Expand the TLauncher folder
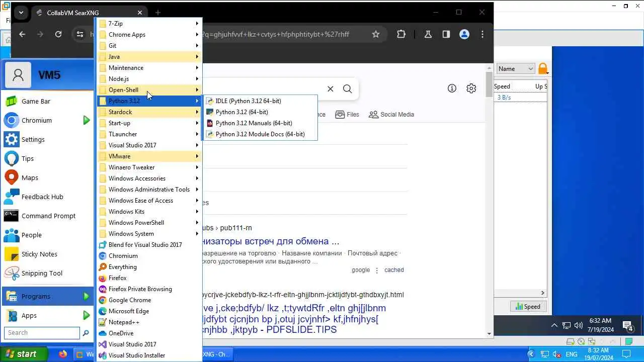 click(x=149, y=134)
